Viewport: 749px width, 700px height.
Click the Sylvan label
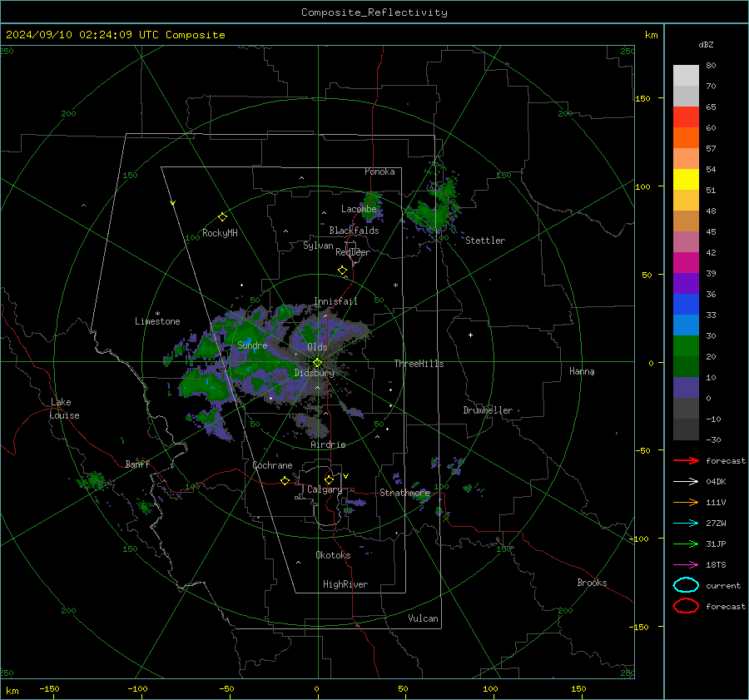tap(318, 246)
